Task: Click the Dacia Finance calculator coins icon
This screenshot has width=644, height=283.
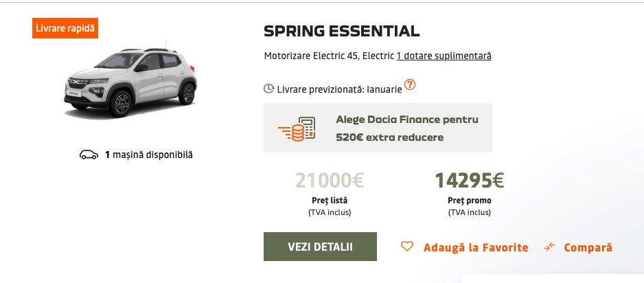Action: coord(297,129)
